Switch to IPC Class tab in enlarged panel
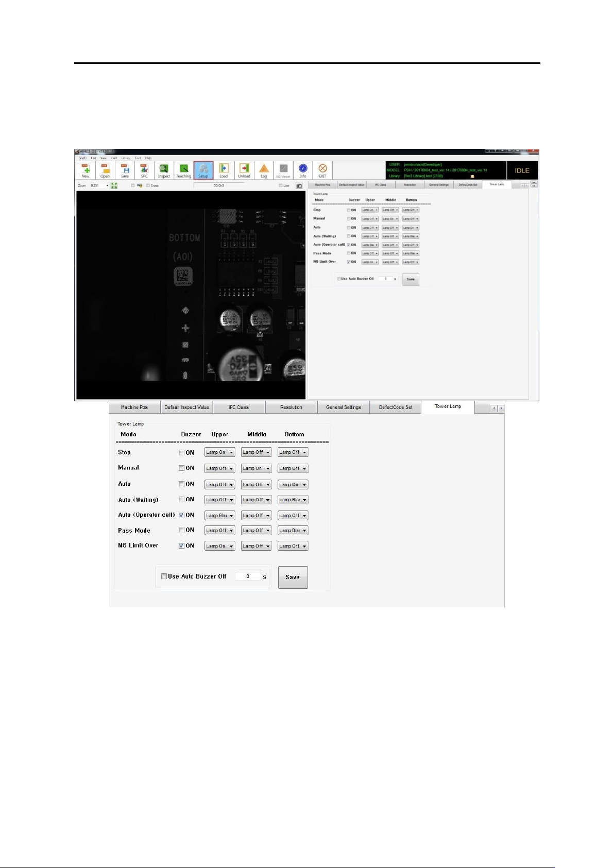The width and height of the screenshot is (614, 868). [239, 407]
